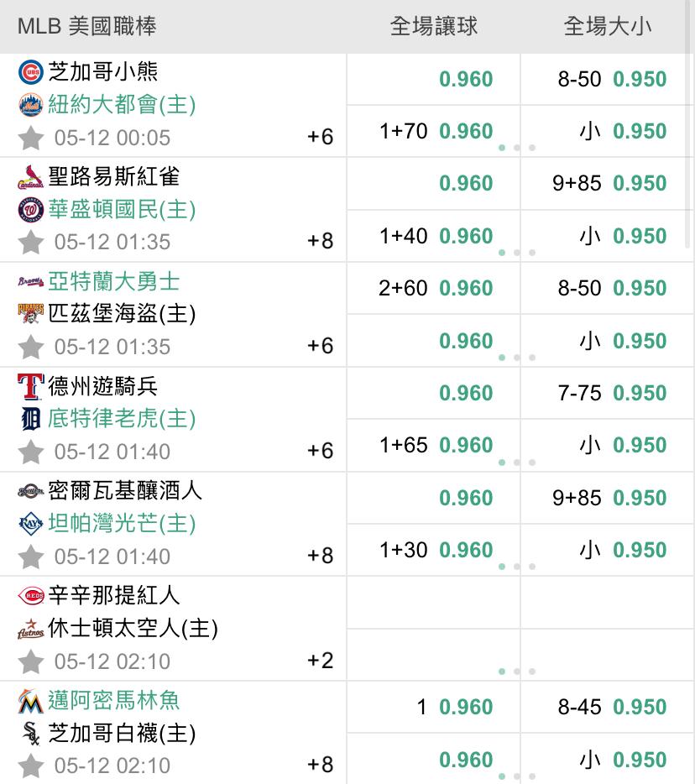Viewport: 695px width, 784px height.
Task: Tap the New York Mets logo
Action: point(30,104)
